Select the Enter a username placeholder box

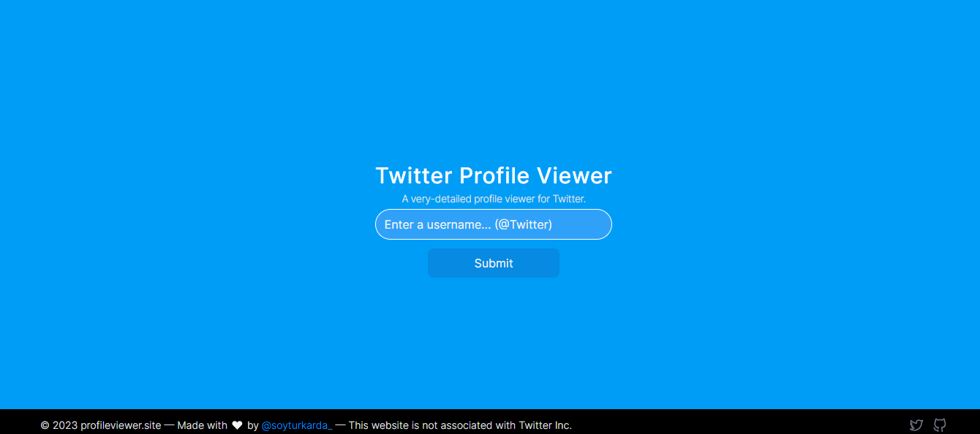(x=494, y=224)
